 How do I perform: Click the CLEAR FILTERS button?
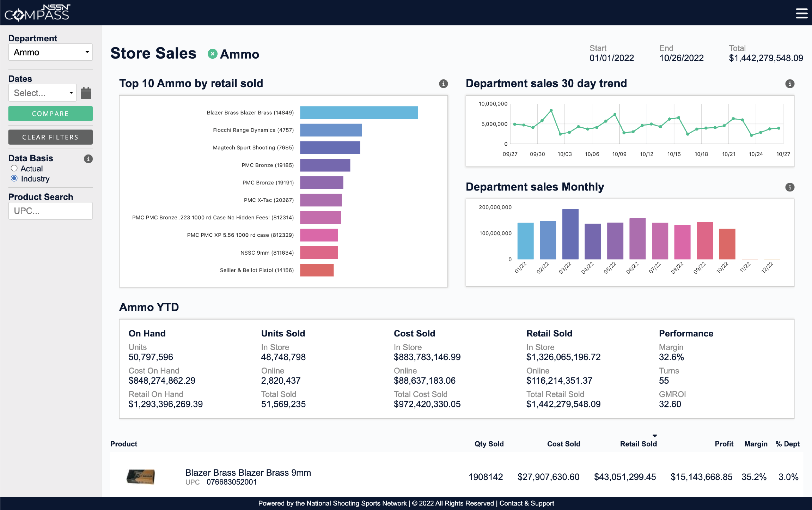pyautogui.click(x=50, y=137)
